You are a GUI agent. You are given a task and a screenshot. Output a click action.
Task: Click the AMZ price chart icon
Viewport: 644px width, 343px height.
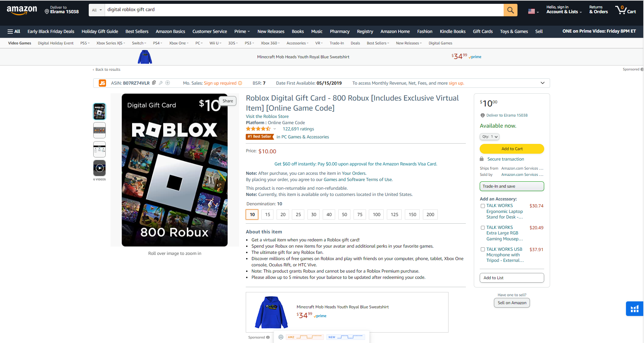(305, 337)
